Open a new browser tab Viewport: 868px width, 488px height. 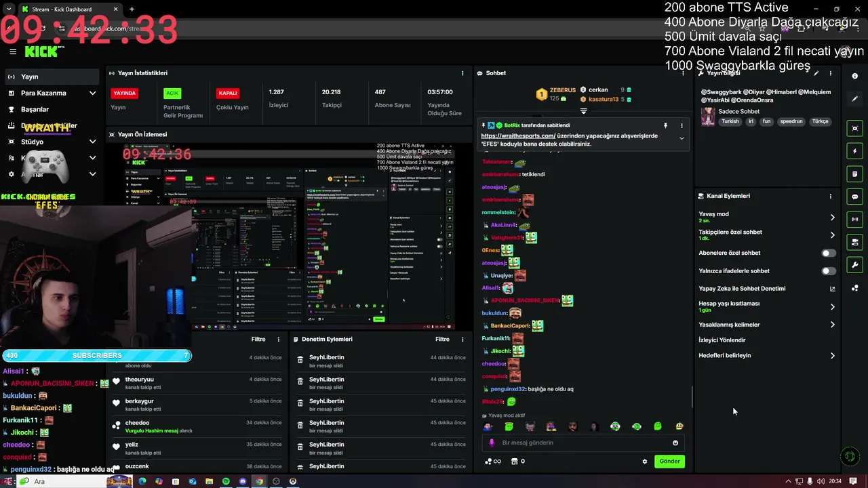pyautogui.click(x=132, y=9)
